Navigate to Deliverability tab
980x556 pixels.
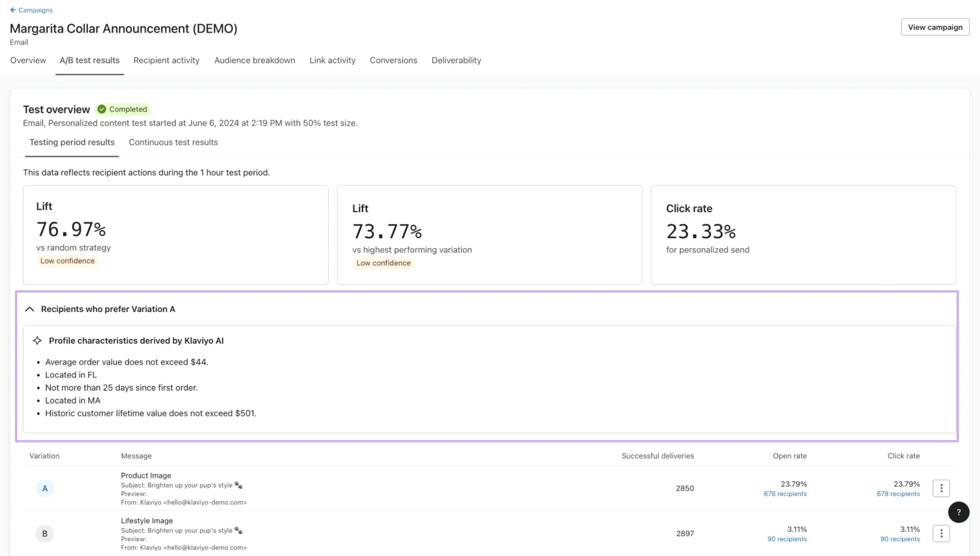point(456,60)
